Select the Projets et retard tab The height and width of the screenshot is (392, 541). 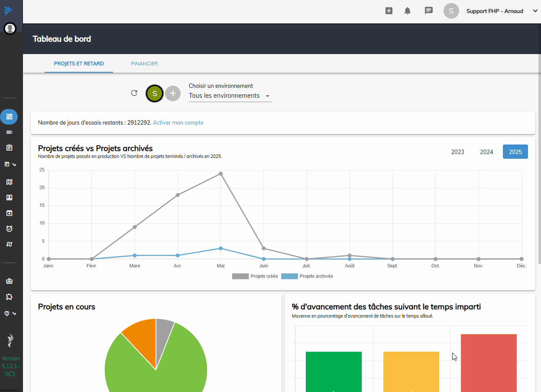(x=79, y=64)
